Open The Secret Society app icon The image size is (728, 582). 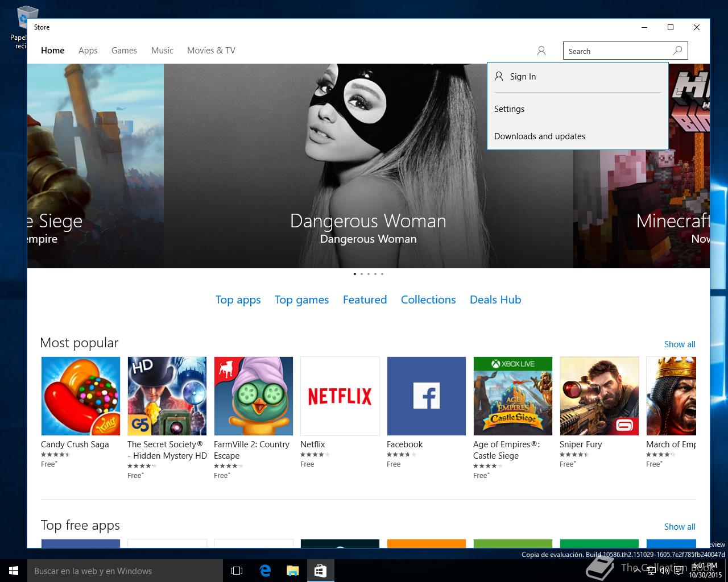[167, 396]
